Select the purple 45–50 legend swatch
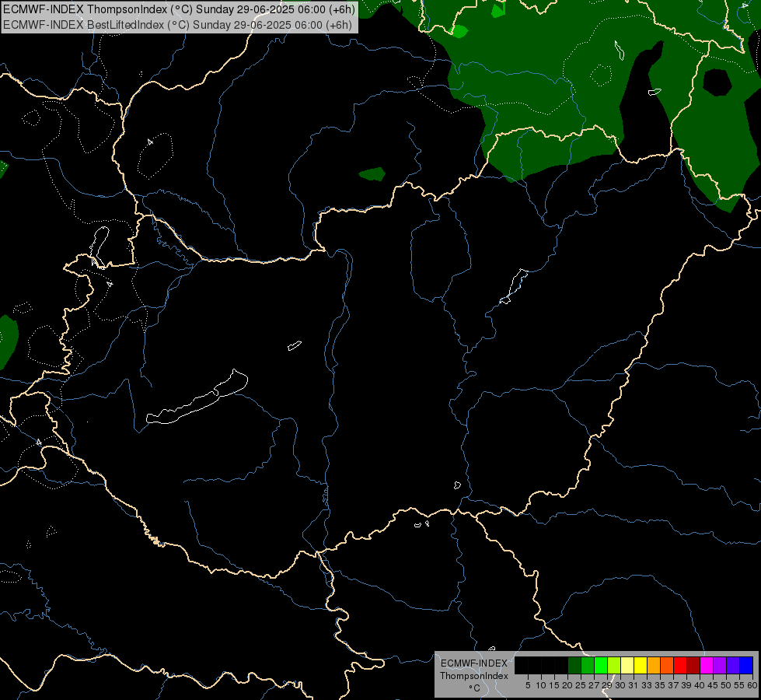The width and height of the screenshot is (761, 700). [720, 665]
